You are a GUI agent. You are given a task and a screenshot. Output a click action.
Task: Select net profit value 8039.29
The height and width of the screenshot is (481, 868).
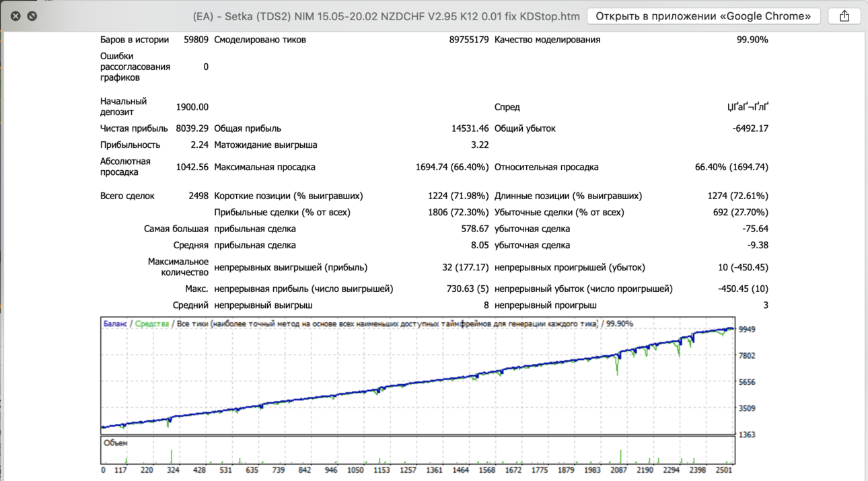coord(192,128)
